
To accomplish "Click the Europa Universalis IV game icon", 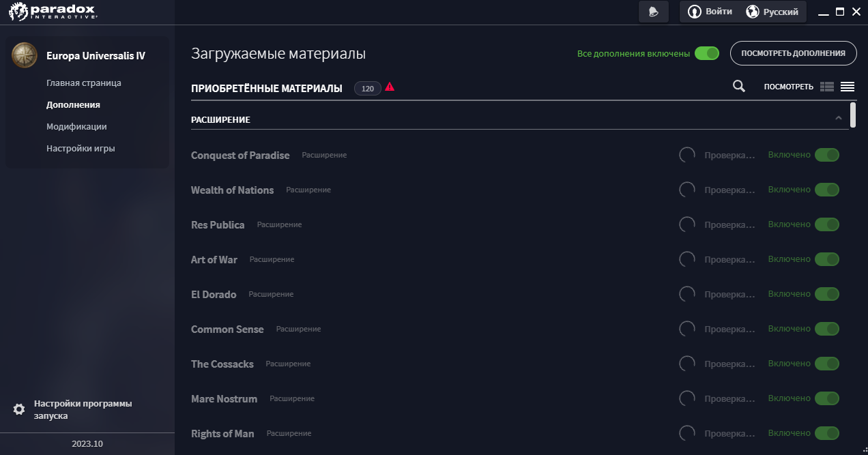I will [x=25, y=55].
